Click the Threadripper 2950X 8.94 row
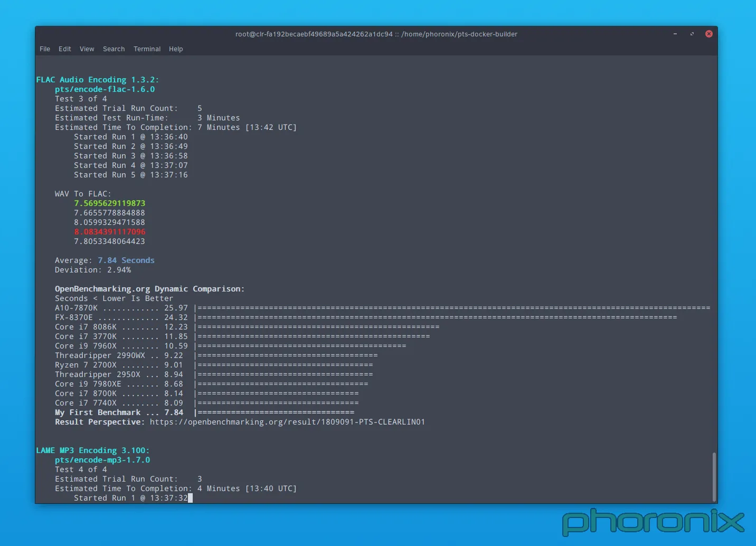This screenshot has height=546, width=756. click(x=214, y=374)
